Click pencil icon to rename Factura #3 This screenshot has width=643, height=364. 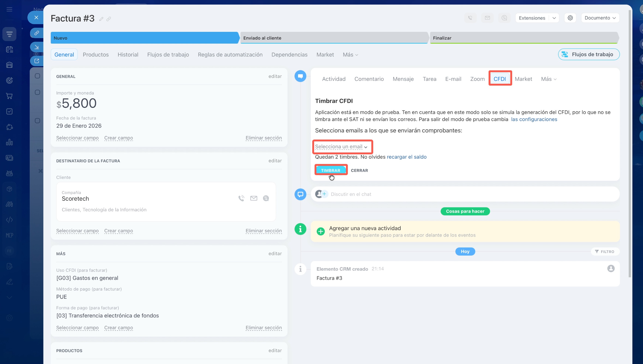(x=101, y=19)
